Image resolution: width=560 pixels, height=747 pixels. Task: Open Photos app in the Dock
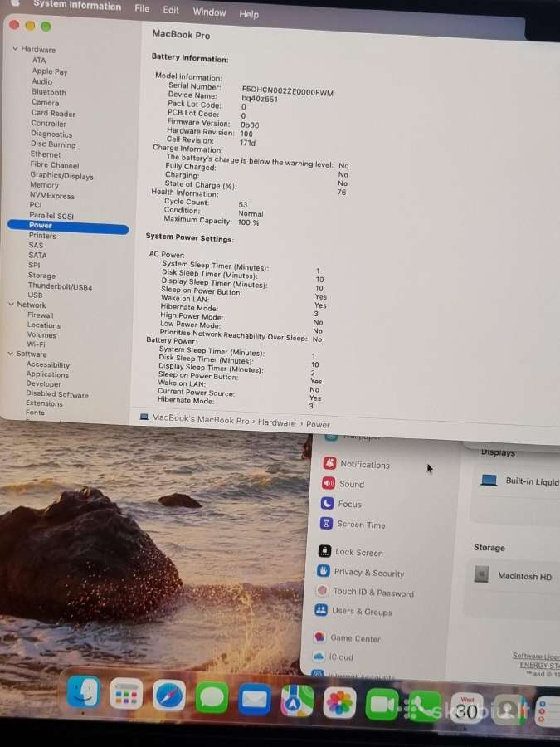pos(339,703)
